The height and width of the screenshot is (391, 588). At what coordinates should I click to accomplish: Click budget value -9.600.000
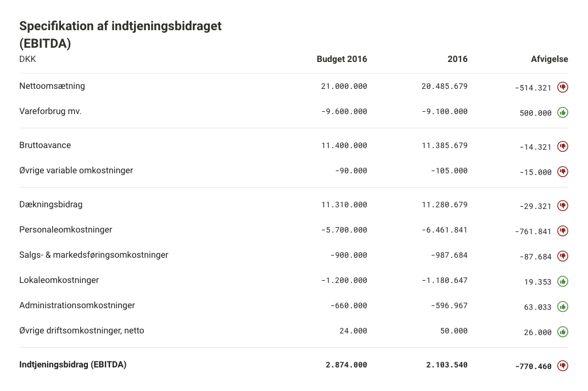pyautogui.click(x=344, y=112)
